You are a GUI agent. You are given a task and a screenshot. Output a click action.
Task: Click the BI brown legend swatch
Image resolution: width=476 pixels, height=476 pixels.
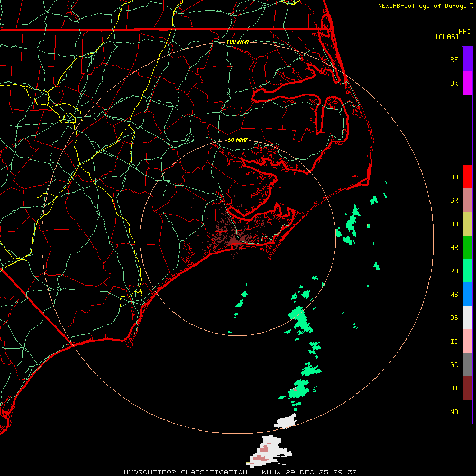[467, 388]
